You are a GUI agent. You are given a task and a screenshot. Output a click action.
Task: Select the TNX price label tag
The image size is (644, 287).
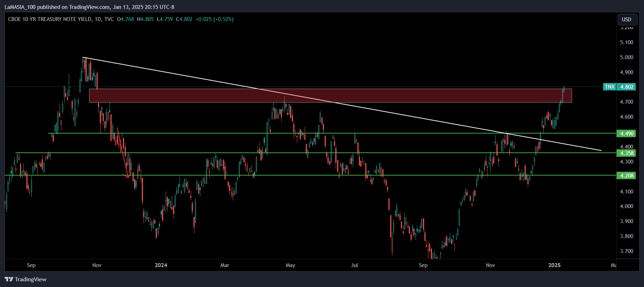609,87
